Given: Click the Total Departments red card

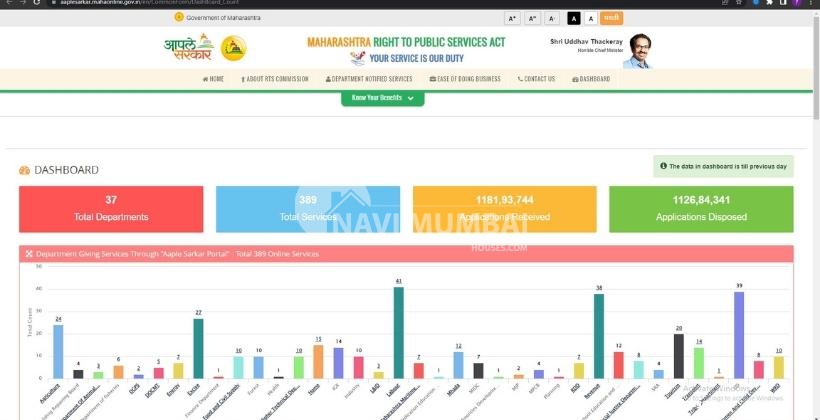Looking at the screenshot, I should click(111, 208).
